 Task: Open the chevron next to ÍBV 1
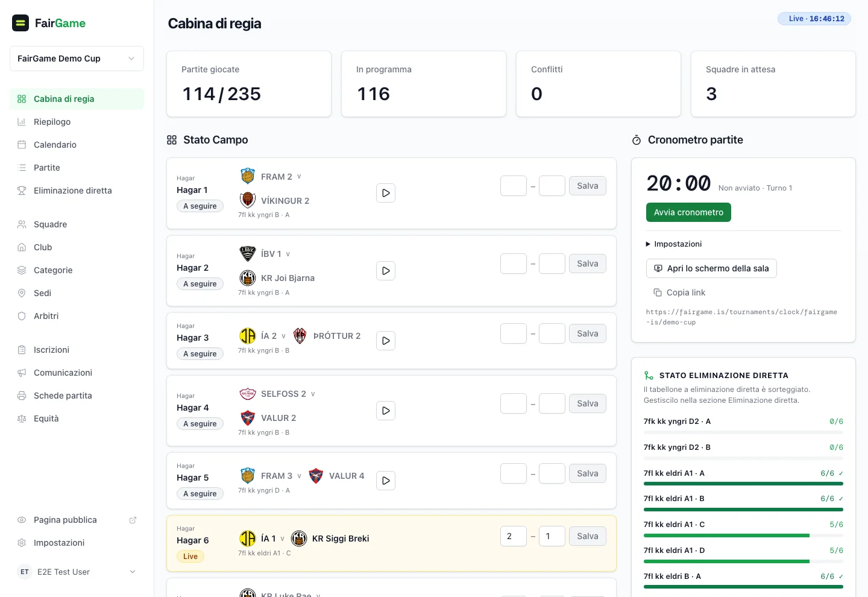288,254
